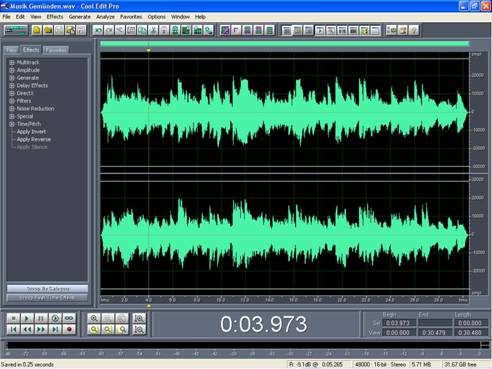Zoom in with the magnifier plus icon
The width and height of the screenshot is (492, 369).
pyautogui.click(x=94, y=318)
